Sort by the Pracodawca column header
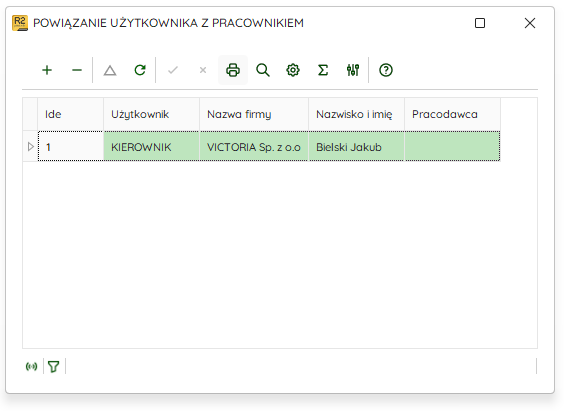Screen dimensions: 564x411 (452, 114)
